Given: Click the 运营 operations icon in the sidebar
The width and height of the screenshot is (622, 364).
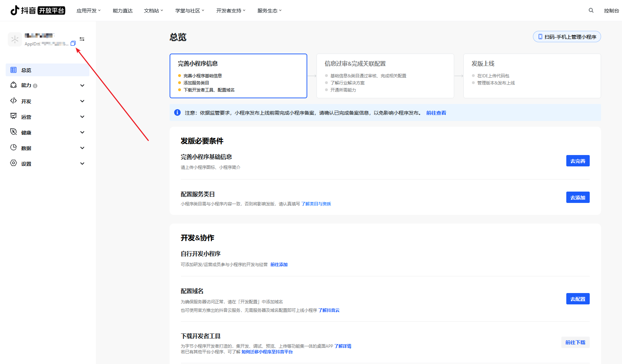Looking at the screenshot, I should coord(13,116).
